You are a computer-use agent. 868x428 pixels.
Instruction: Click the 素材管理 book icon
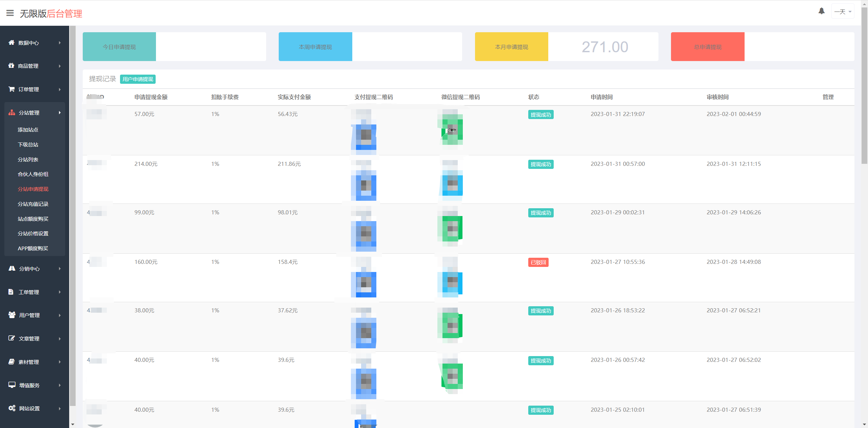12,362
